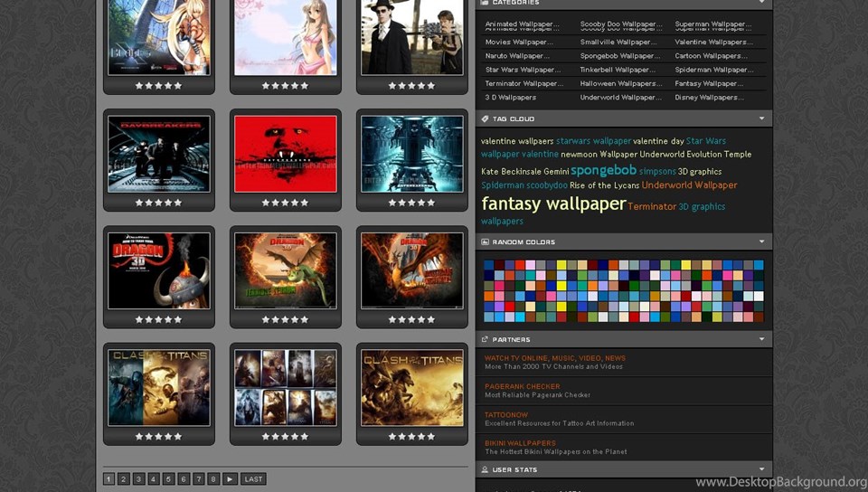Open the Dragon 3D viking helmet thumbnail

point(159,270)
